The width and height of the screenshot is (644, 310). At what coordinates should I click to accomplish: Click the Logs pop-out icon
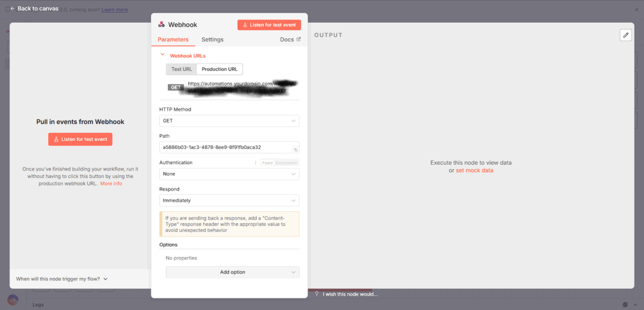coord(625,305)
